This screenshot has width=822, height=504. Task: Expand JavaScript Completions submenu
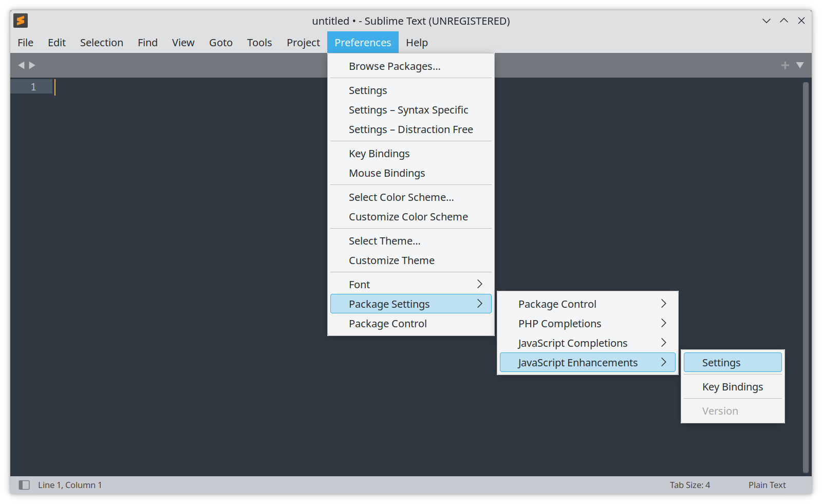coord(588,343)
